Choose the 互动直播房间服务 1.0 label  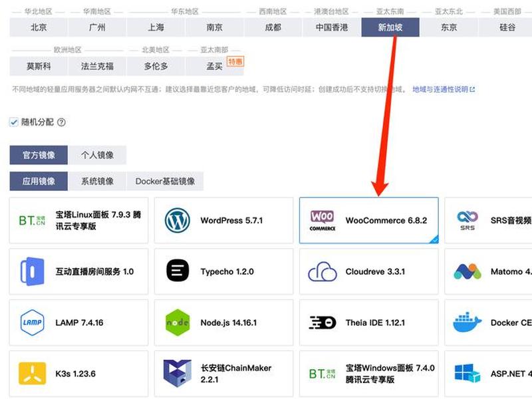[x=94, y=271]
